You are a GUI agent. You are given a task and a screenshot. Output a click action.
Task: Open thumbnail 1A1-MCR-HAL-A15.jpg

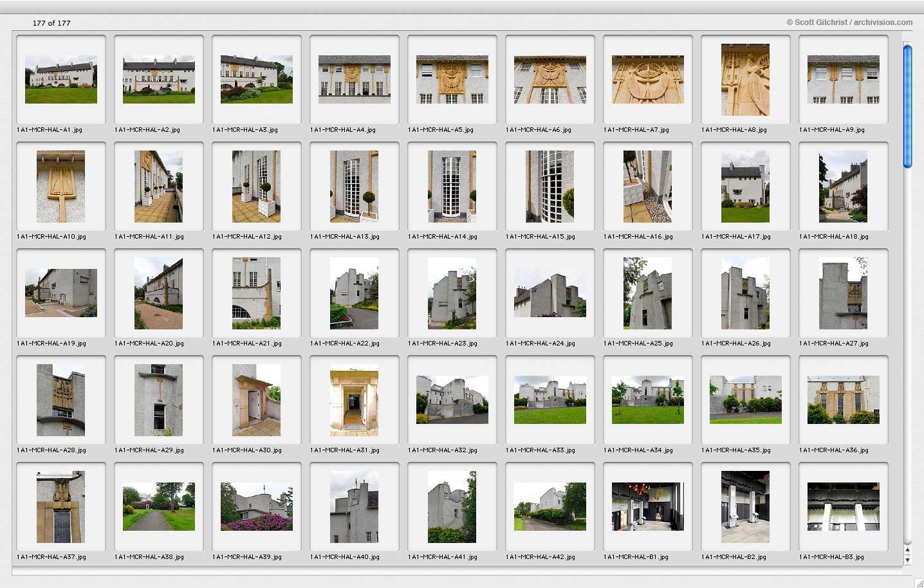tap(550, 187)
